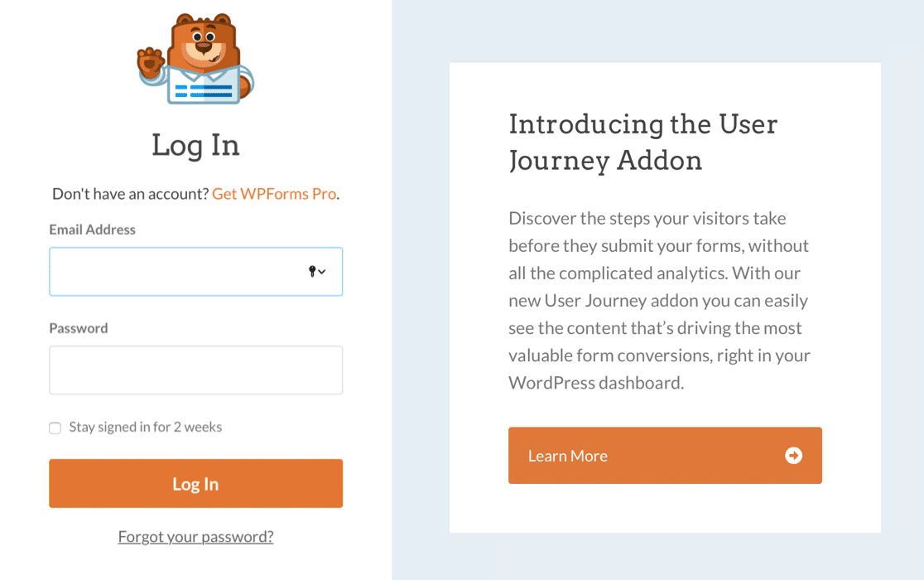Follow the "Forgot your password?" link
This screenshot has height=580, width=924.
[195, 536]
